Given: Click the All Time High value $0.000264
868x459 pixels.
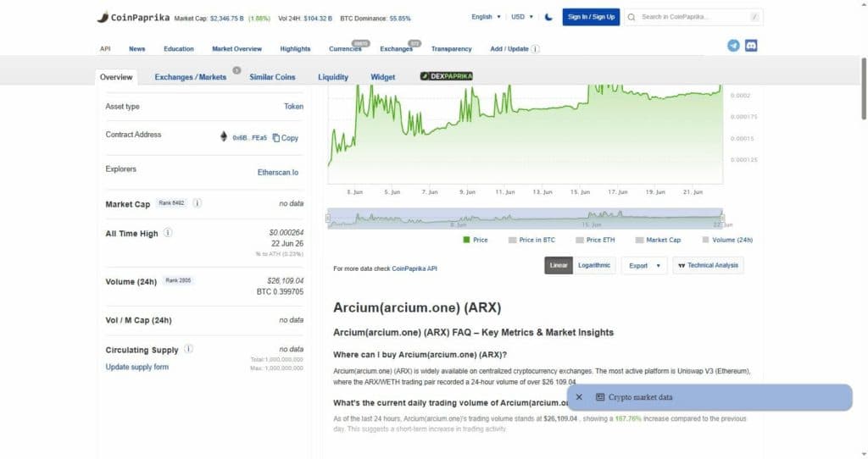Looking at the screenshot, I should click(287, 233).
